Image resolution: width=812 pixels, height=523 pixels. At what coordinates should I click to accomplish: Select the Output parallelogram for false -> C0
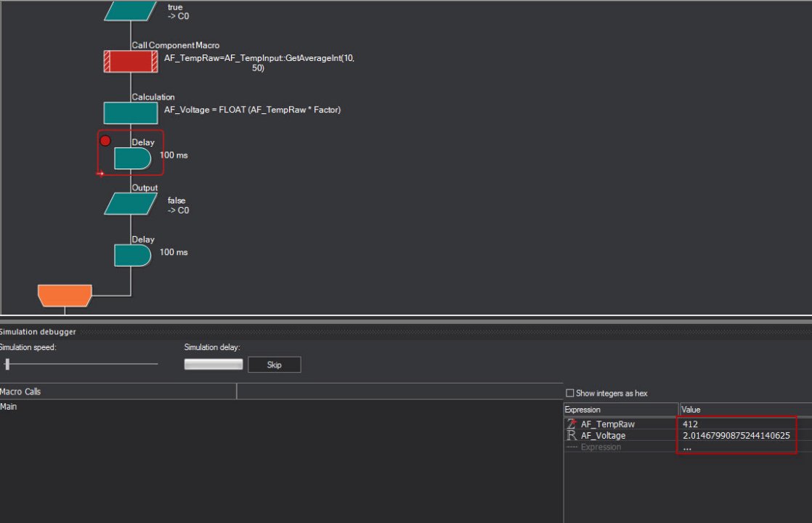[x=131, y=203]
